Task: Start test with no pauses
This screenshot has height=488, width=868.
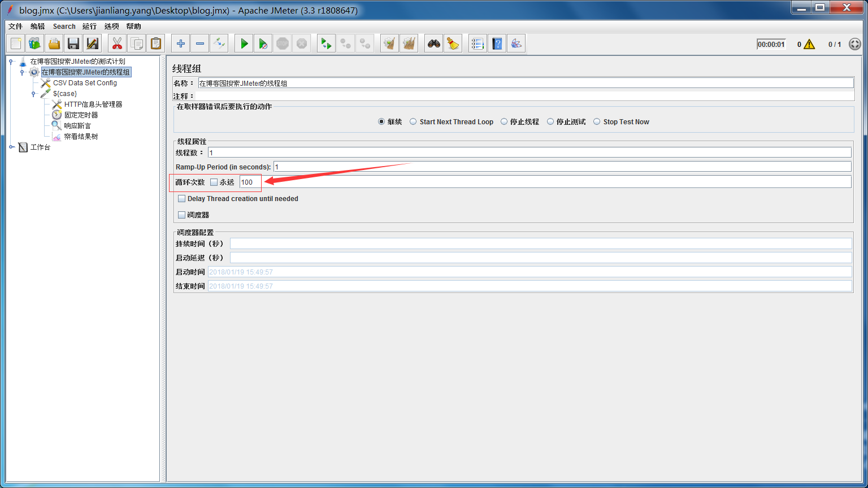Action: (263, 43)
